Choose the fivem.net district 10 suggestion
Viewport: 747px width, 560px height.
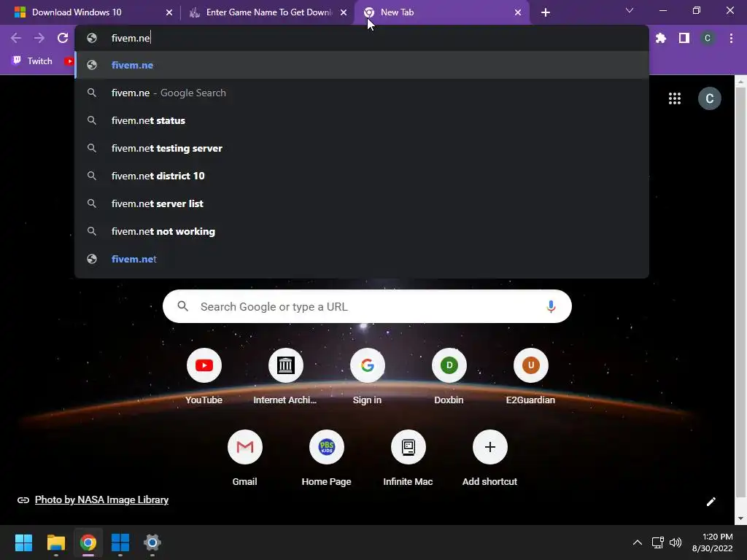point(362,176)
